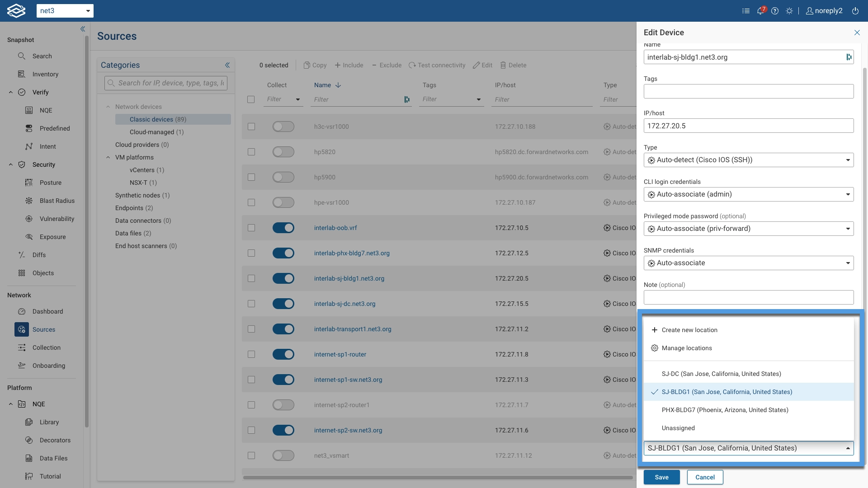
Task: Open the internet-sp1-router link
Action: click(340, 354)
